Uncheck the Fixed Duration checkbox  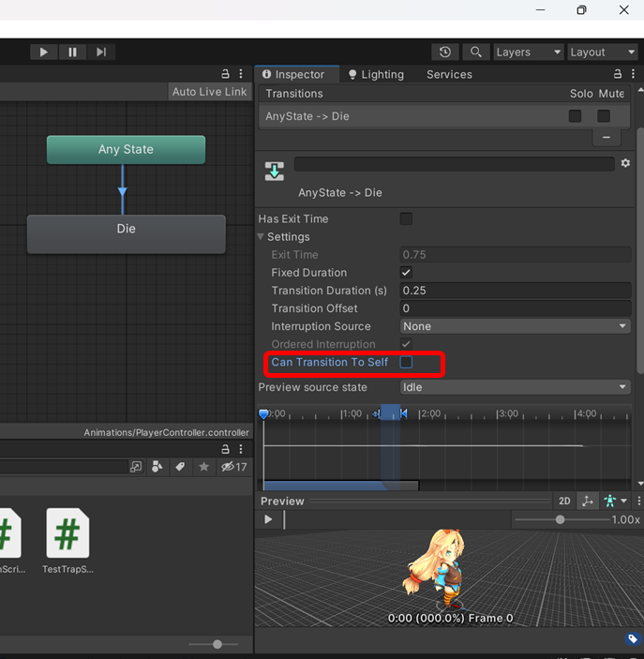tap(406, 273)
